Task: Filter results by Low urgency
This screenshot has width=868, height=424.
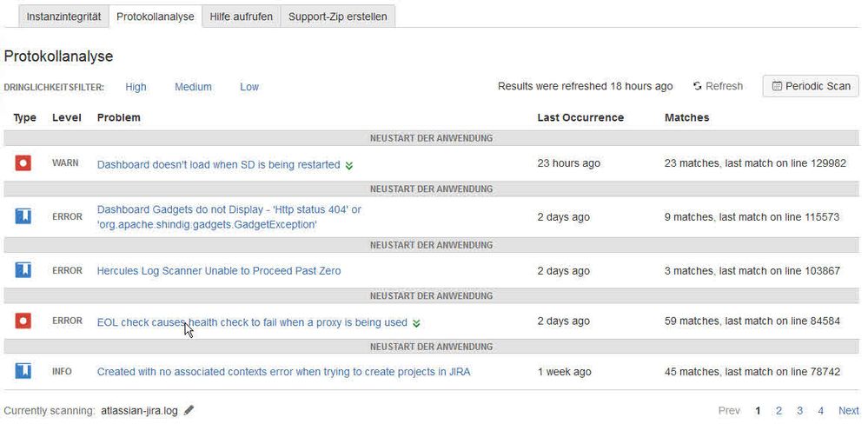Action: [249, 87]
